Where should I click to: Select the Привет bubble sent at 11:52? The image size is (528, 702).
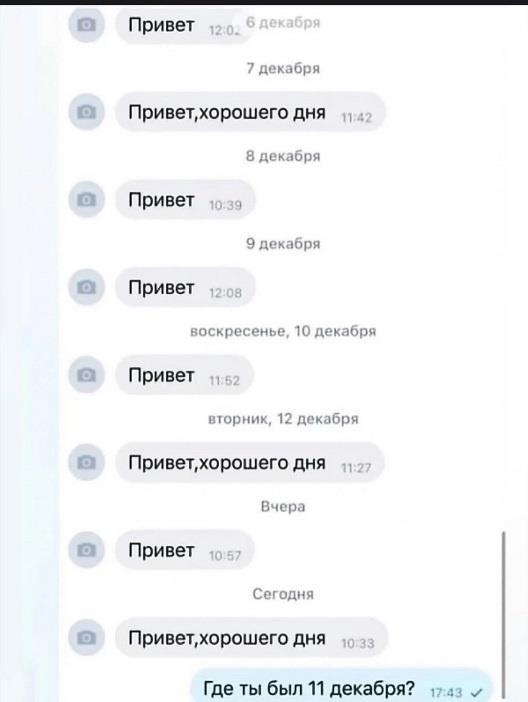point(185,375)
